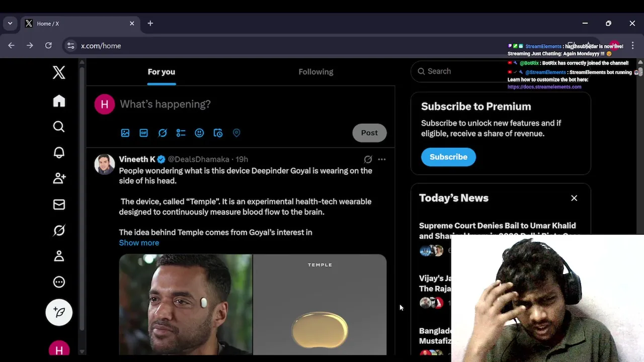Screen dimensions: 644x362
Task: Switch to For you tab
Action: (162, 72)
